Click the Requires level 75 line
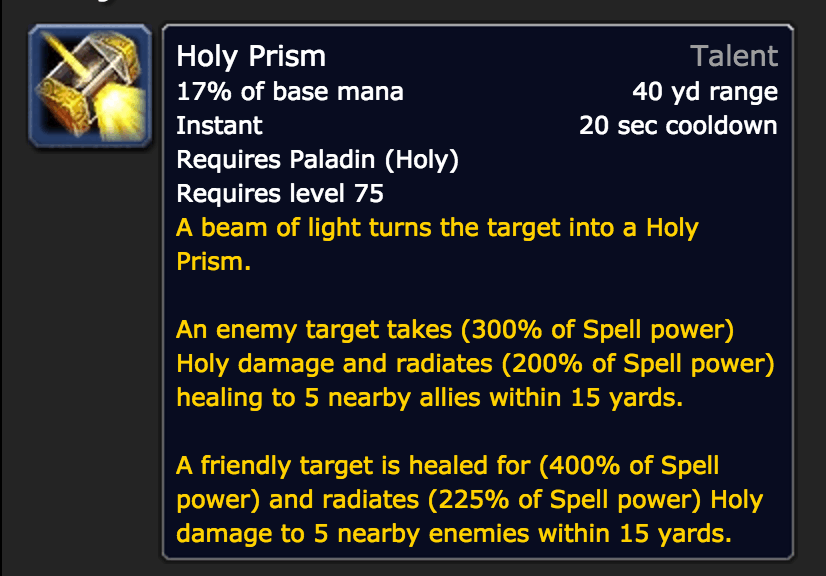826x576 pixels. 280,193
